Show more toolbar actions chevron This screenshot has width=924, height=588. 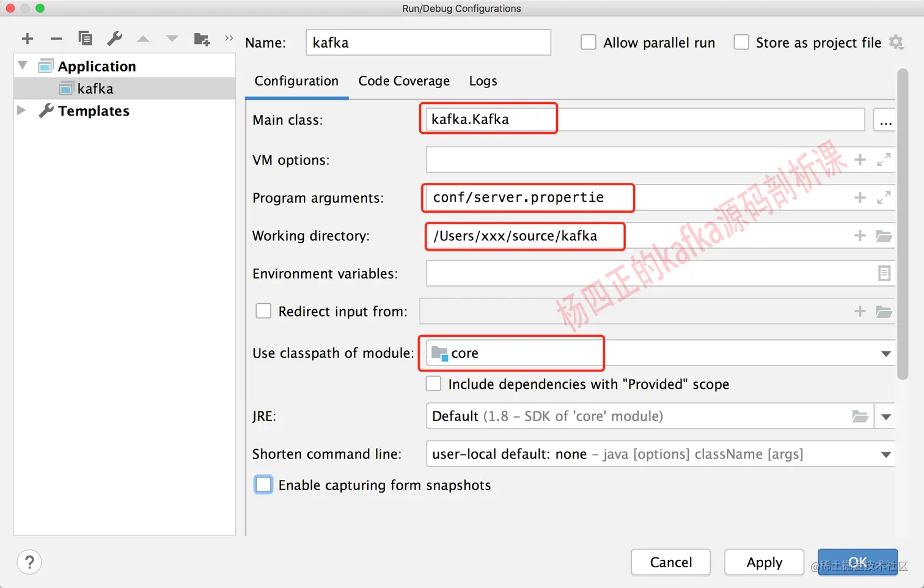pos(229,38)
